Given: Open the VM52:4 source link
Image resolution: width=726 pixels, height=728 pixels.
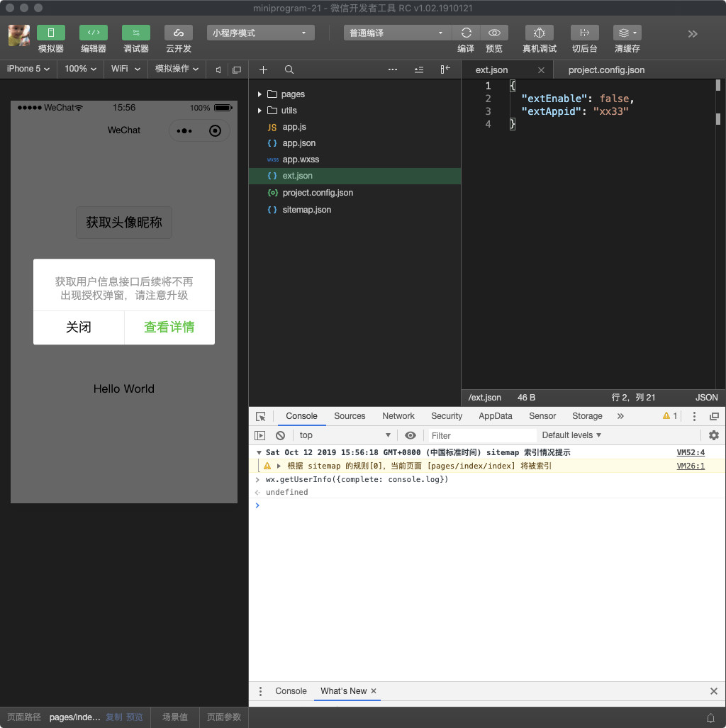Looking at the screenshot, I should coord(691,453).
